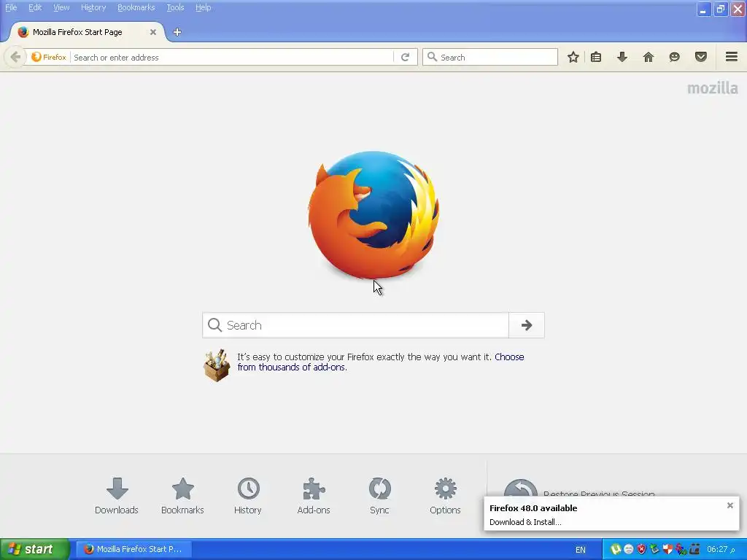
Task: Open Downloads from the start page launcher
Action: (x=117, y=496)
